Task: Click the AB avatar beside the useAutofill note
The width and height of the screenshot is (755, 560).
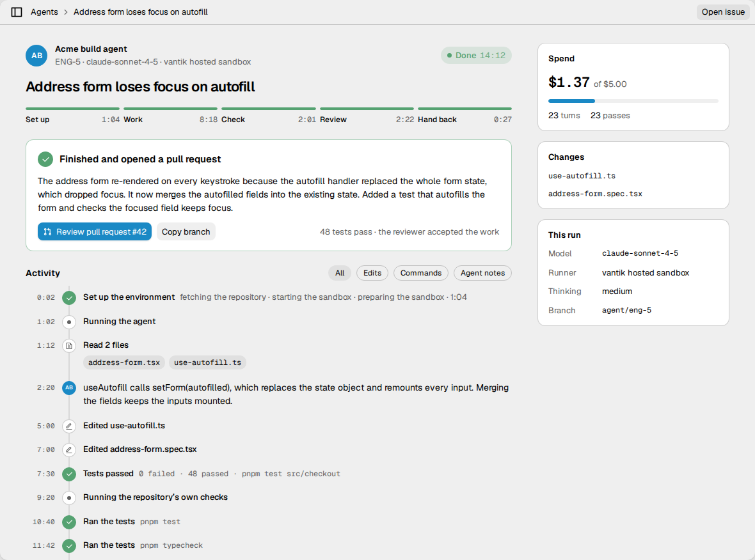Action: [69, 388]
